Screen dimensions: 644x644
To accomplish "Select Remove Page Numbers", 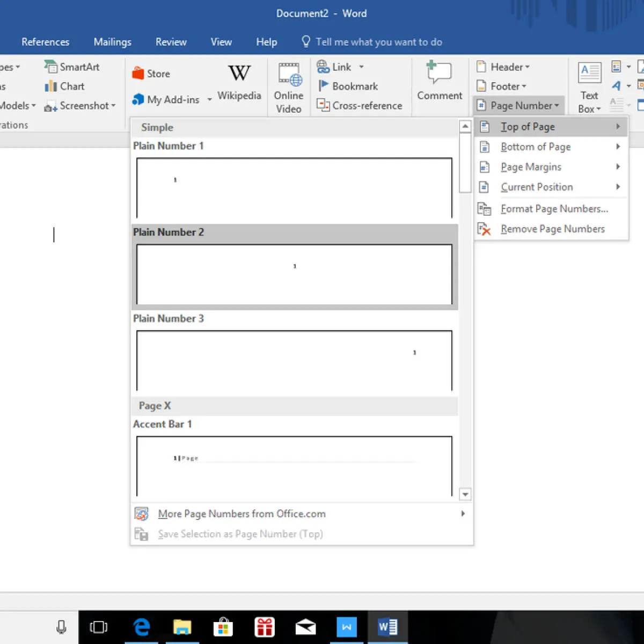I will 551,229.
